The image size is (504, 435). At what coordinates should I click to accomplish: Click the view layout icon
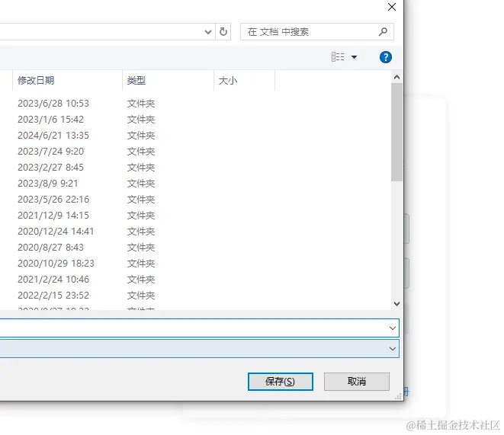(x=338, y=57)
